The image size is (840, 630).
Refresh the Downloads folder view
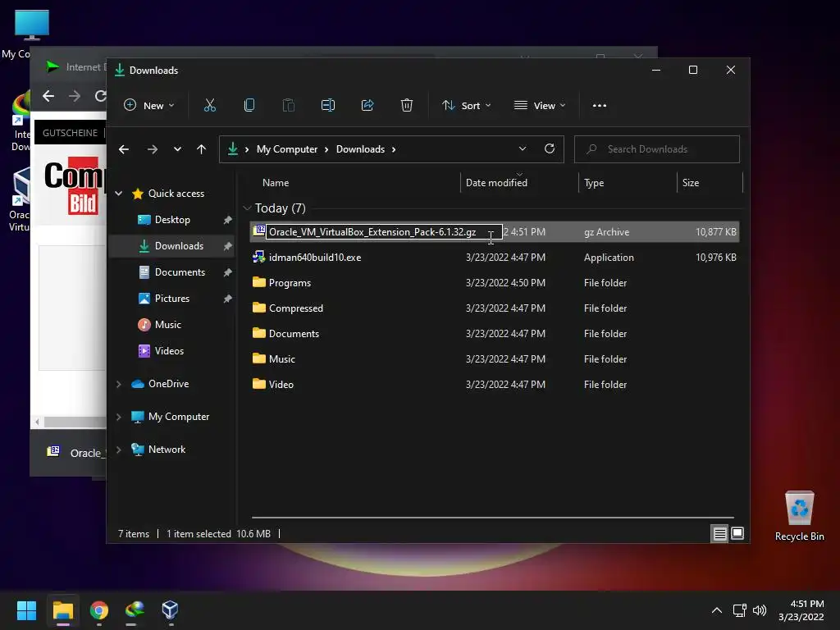tap(549, 149)
